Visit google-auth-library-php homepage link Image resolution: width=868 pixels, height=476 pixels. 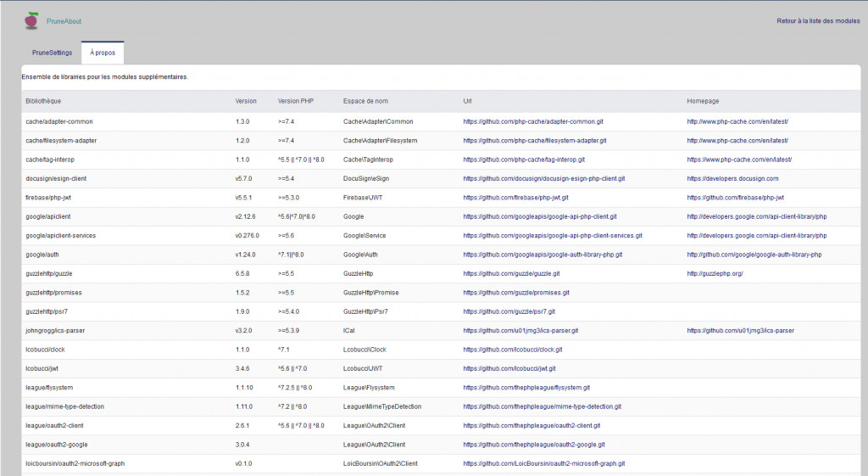(754, 255)
